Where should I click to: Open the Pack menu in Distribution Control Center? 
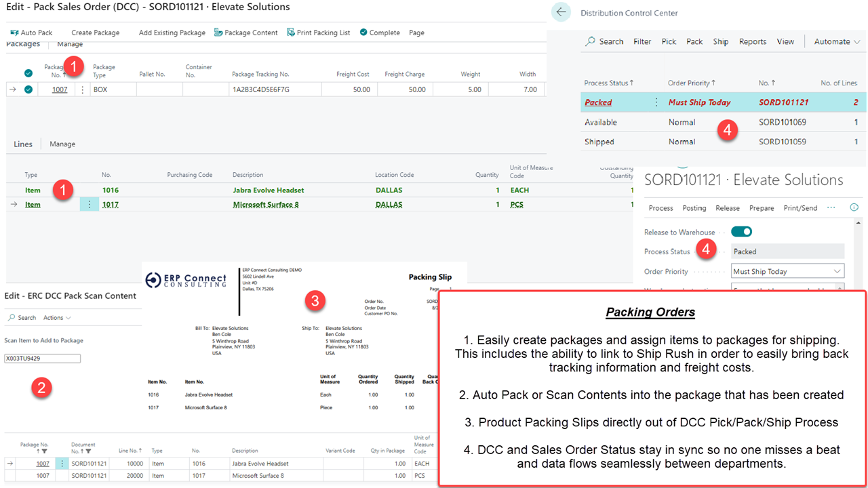tap(694, 41)
